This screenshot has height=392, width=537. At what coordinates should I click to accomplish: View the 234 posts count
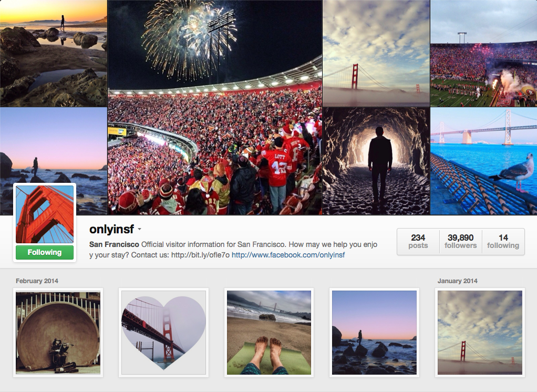(x=418, y=241)
